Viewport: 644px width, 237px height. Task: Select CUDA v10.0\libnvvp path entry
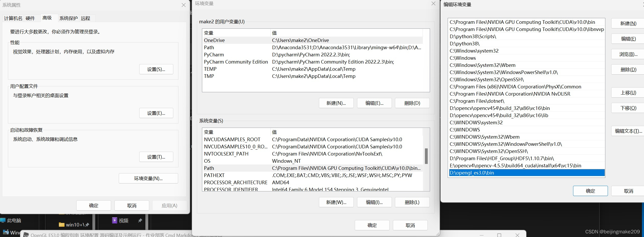coord(527,29)
